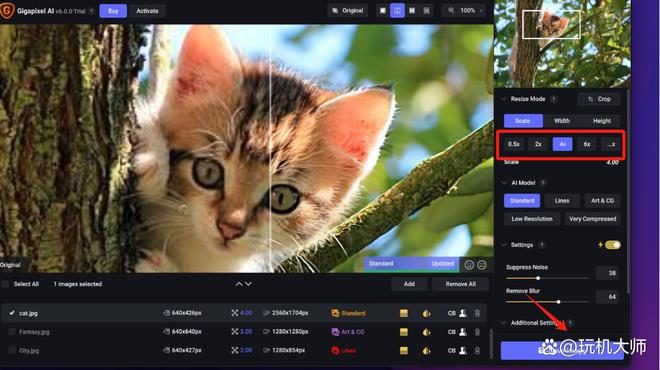
Task: Check the Fantasy.jpg checkbox
Action: click(12, 332)
